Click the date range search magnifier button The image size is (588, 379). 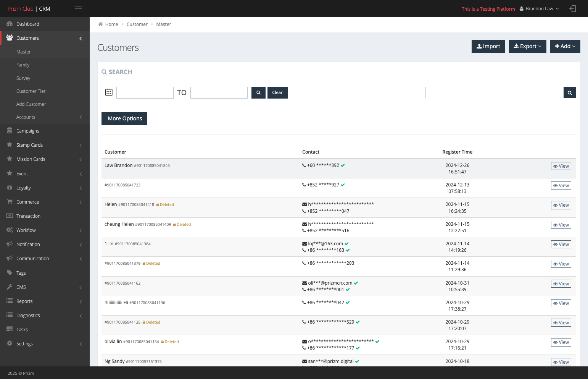click(258, 92)
